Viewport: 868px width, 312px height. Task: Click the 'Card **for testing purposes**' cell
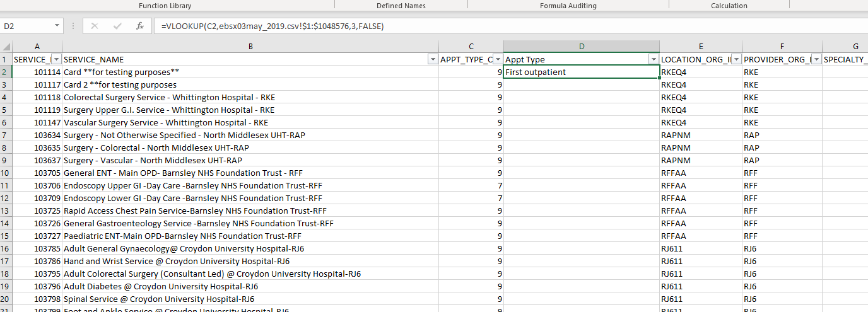pyautogui.click(x=250, y=72)
